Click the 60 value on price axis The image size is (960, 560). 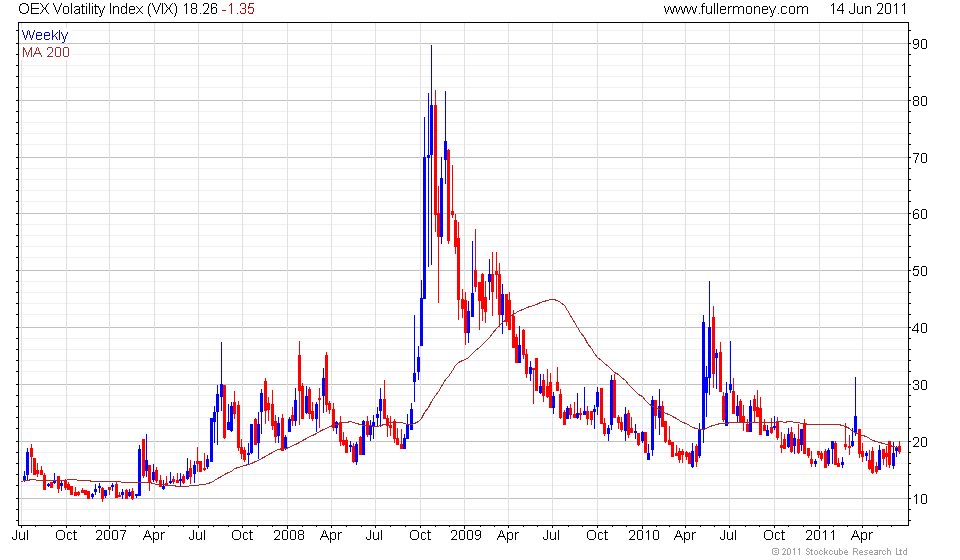[x=920, y=214]
